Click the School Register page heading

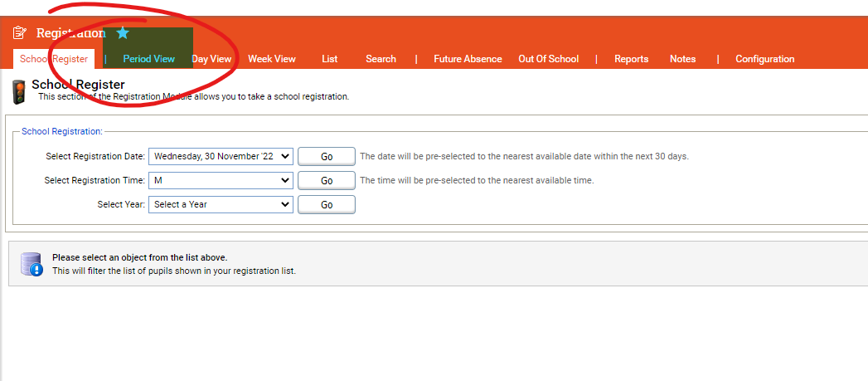(78, 85)
